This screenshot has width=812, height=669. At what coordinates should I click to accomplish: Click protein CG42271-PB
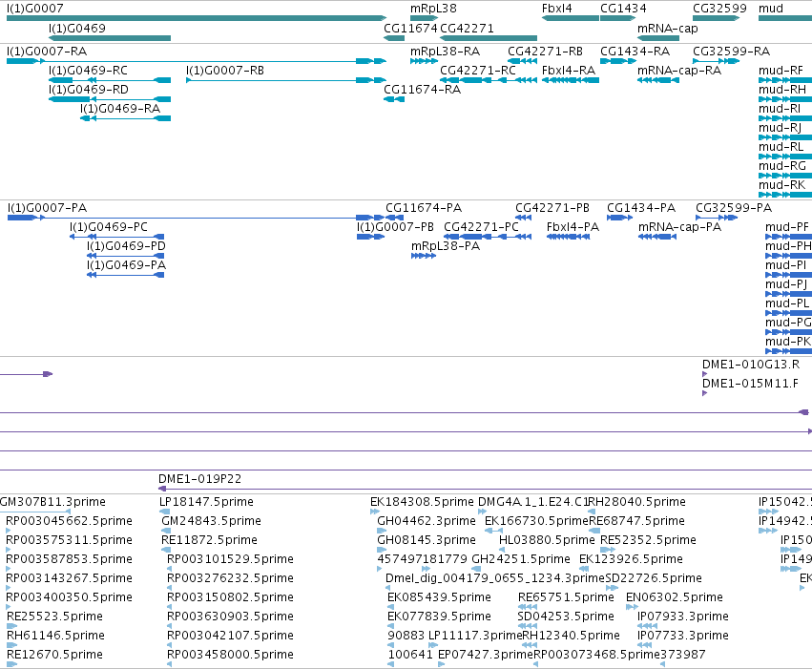click(x=524, y=218)
